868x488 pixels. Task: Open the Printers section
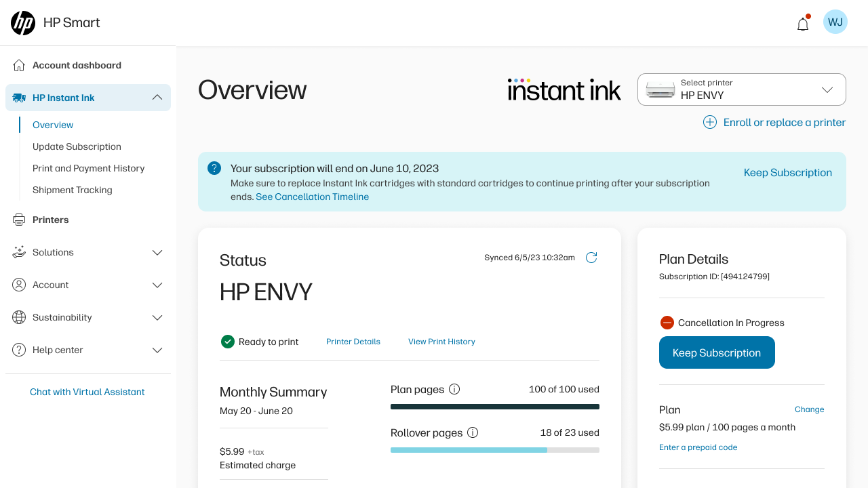point(51,220)
